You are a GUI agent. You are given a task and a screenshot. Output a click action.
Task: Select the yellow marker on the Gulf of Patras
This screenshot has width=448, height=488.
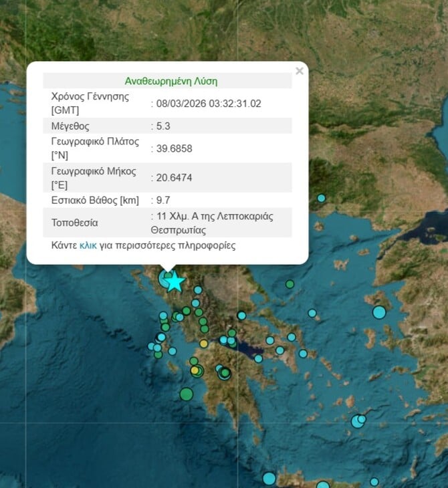click(x=204, y=344)
